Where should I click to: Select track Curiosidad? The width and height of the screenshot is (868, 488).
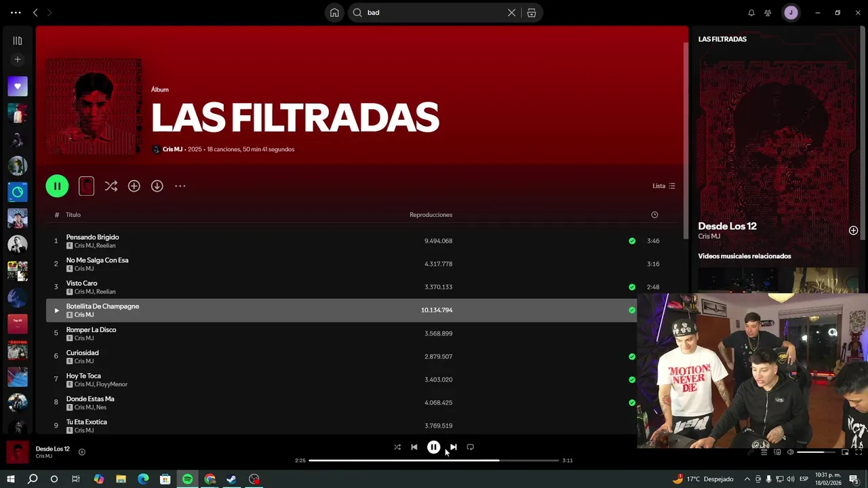[x=82, y=353]
